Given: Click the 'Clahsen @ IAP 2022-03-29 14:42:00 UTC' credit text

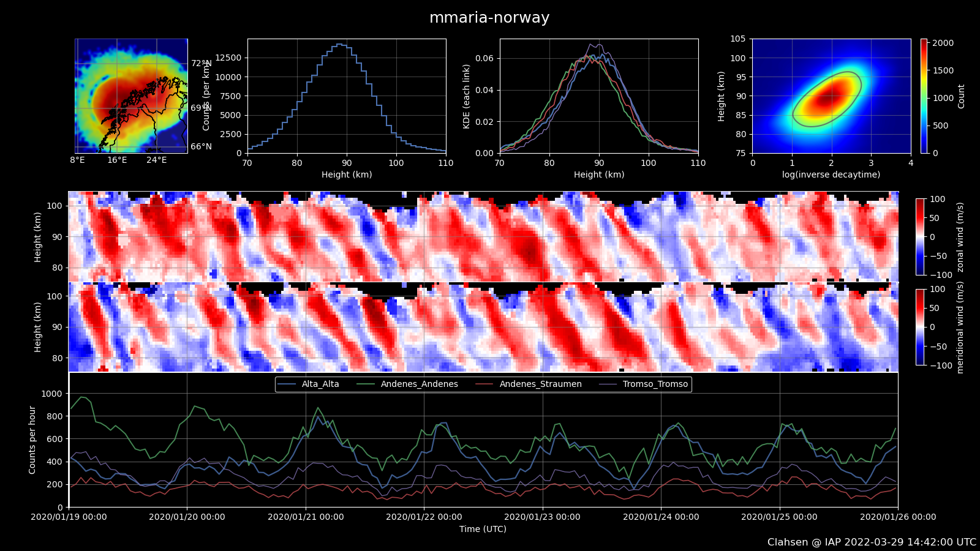Looking at the screenshot, I should (872, 542).
